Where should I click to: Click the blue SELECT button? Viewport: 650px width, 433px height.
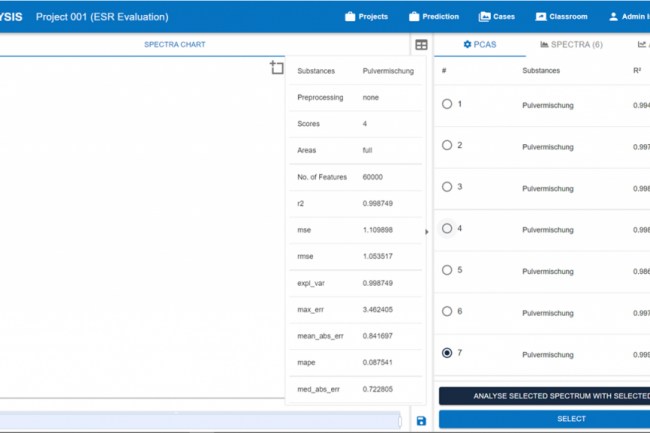[544, 419]
